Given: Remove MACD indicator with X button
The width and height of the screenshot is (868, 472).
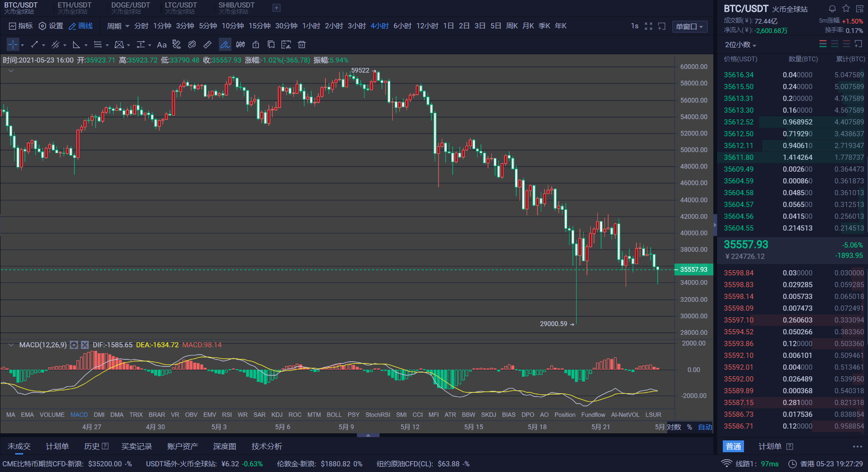Looking at the screenshot, I should click(85, 345).
